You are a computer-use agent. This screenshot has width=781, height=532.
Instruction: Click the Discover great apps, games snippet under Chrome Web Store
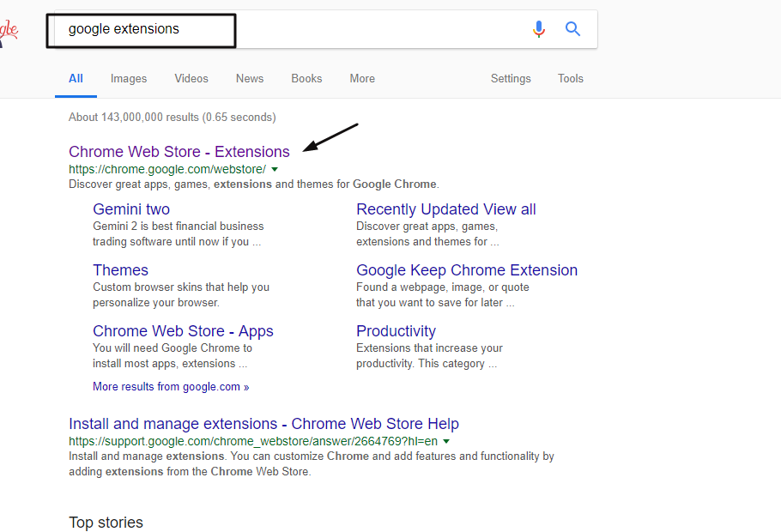pos(253,184)
